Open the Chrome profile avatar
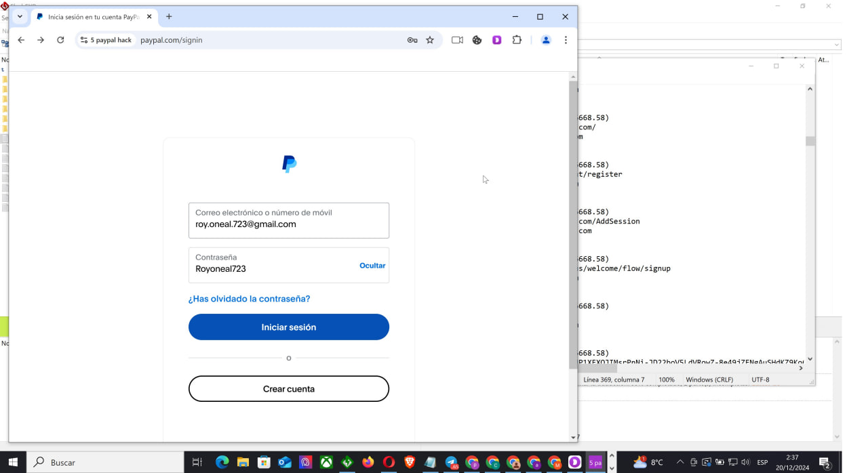868x473 pixels. [x=546, y=40]
